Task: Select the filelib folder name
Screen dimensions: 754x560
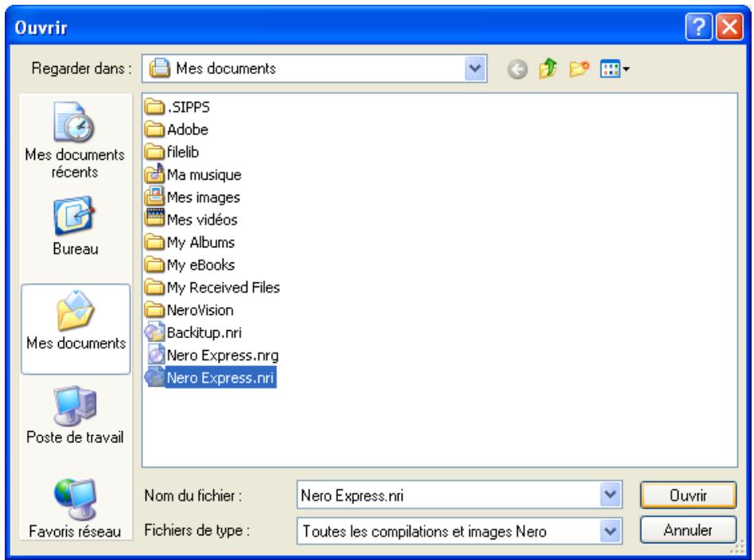Action: coord(183,152)
